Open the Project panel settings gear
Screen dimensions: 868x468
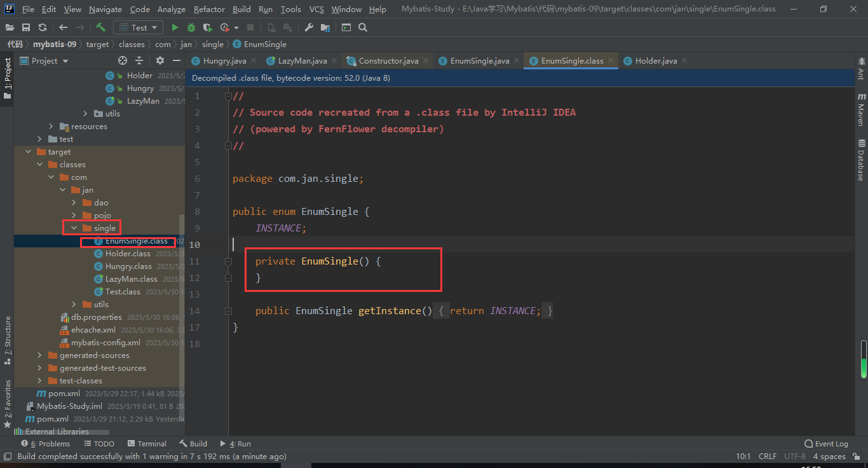[x=160, y=60]
